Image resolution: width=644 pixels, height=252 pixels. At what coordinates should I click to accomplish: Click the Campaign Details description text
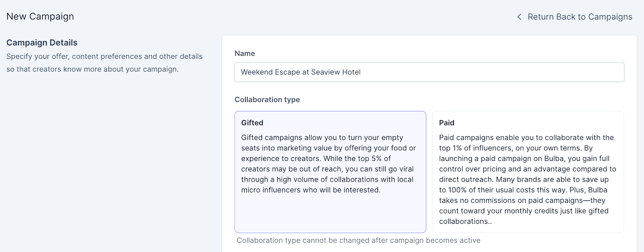click(104, 63)
